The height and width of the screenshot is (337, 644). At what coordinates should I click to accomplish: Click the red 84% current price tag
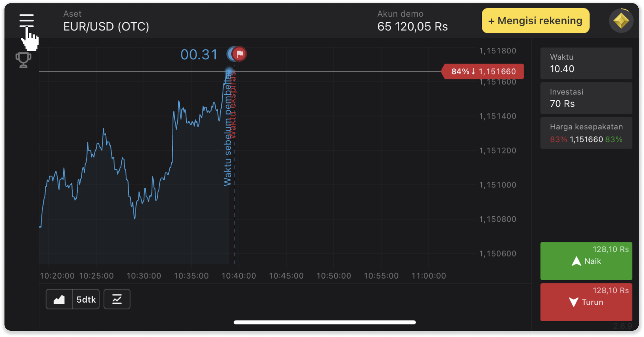click(483, 72)
